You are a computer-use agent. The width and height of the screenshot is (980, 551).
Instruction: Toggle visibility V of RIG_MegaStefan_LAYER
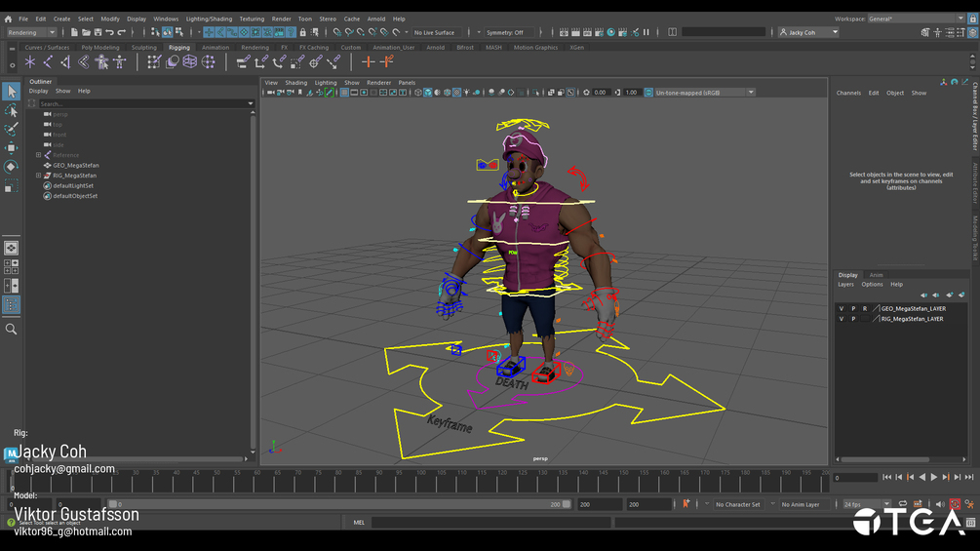(842, 319)
